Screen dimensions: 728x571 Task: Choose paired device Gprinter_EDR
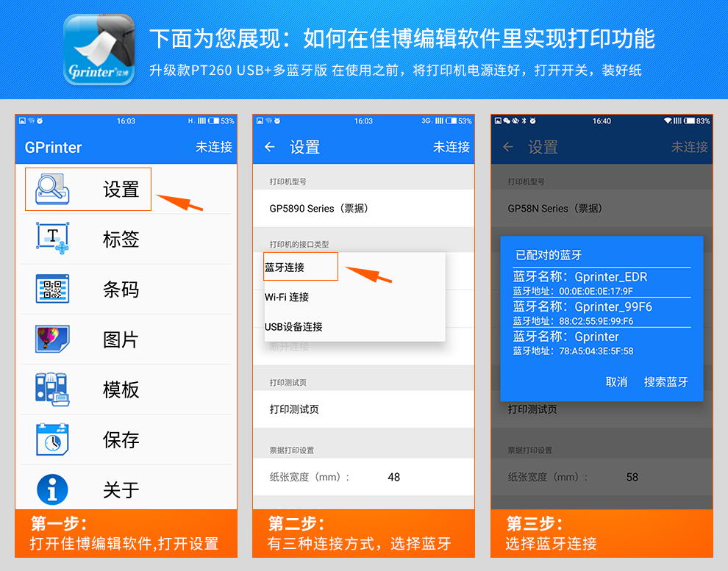pos(602,283)
